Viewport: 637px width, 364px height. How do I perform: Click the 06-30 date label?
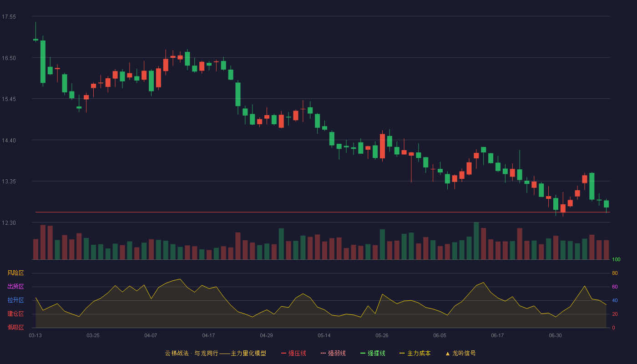click(x=555, y=335)
